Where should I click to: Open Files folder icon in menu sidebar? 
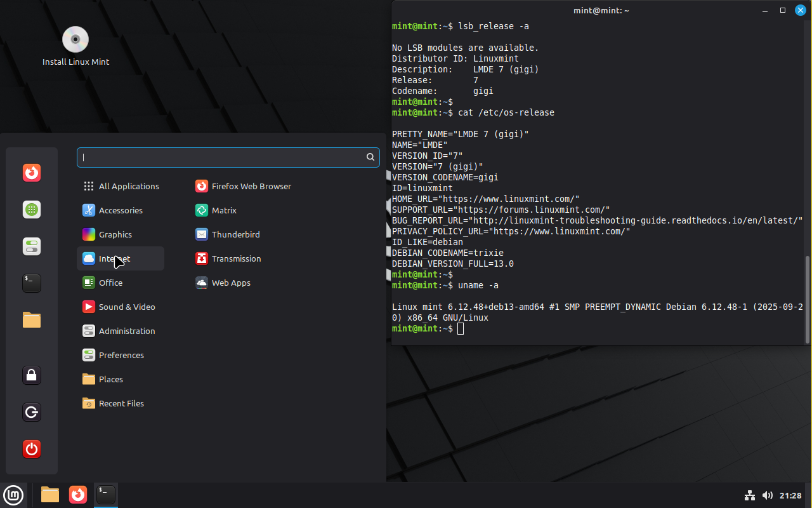(x=32, y=319)
